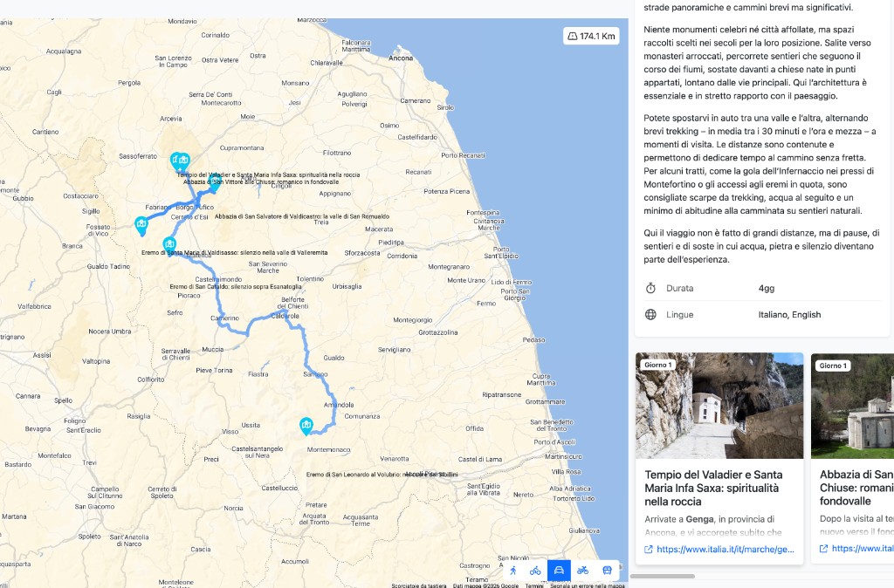This screenshot has height=588, width=894.
Task: Click 'Jesi' town label on map
Action: pos(295,103)
